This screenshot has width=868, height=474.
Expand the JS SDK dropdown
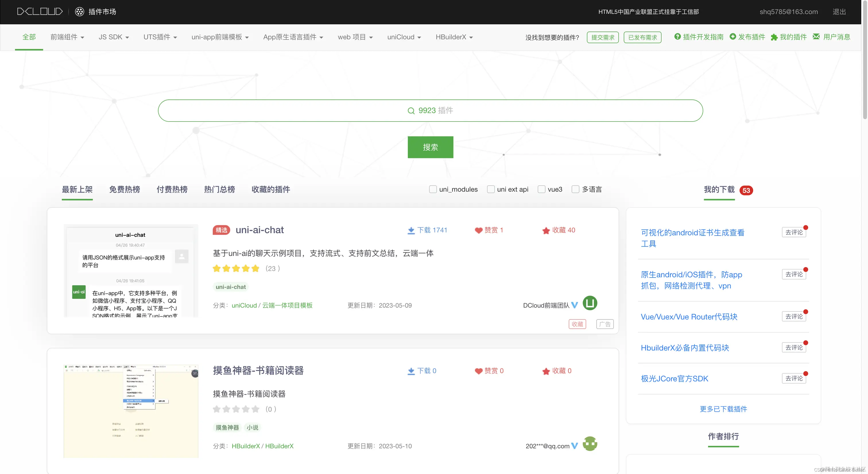click(x=114, y=37)
